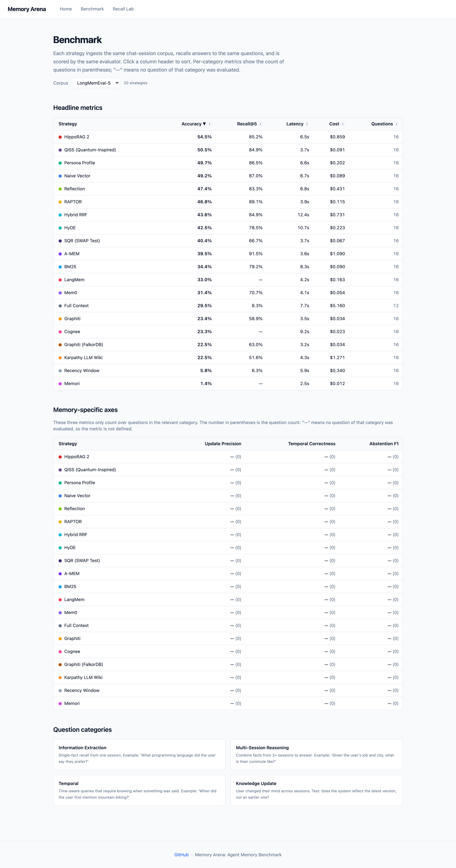Open the Corpus LongMemEval-S dropdown
Image resolution: width=456 pixels, height=868 pixels.
[96, 83]
